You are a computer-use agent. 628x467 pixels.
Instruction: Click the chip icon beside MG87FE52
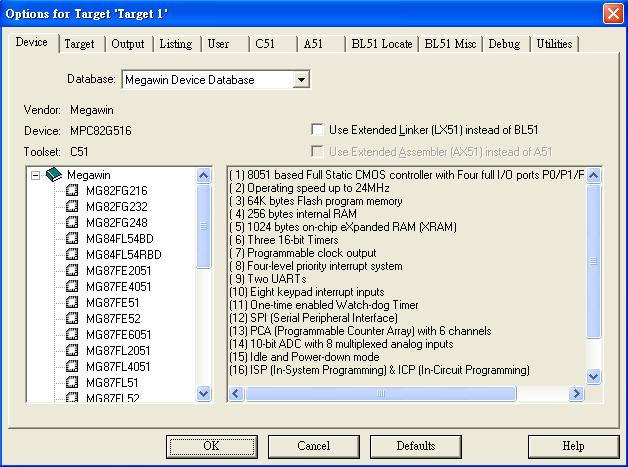click(72, 318)
